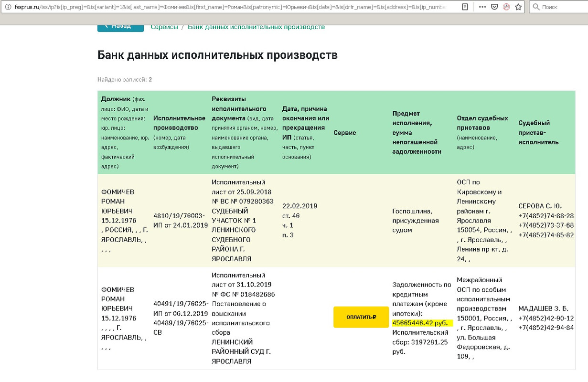Click phone number +7(4852)42-94-84
The height and width of the screenshot is (382, 588).
coord(546,328)
